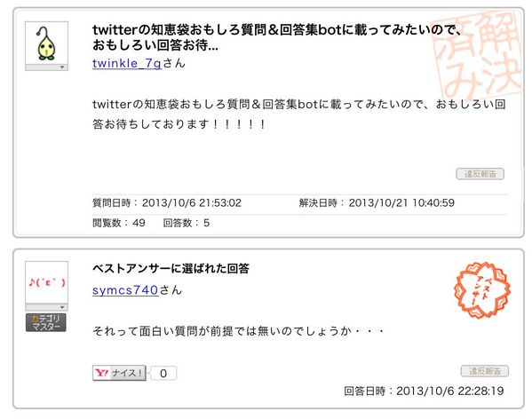Click the symcs740 emoticon avatar
This screenshot has height=419, width=532.
[x=46, y=282]
